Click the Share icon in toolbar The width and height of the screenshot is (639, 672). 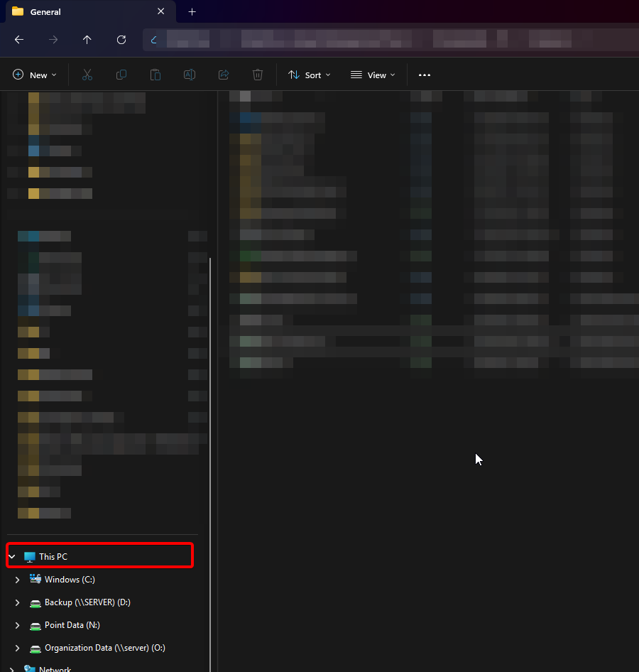click(x=224, y=75)
